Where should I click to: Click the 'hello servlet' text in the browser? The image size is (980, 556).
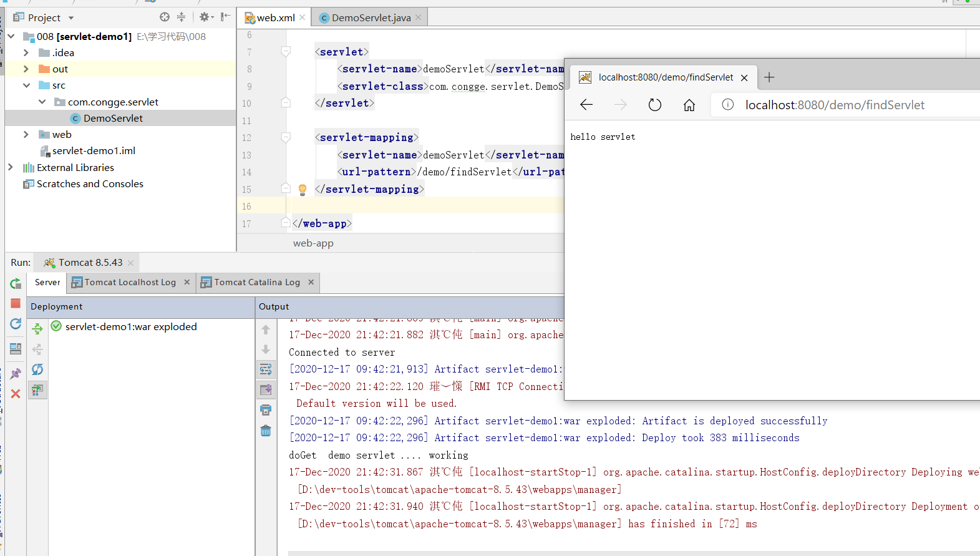pos(603,137)
